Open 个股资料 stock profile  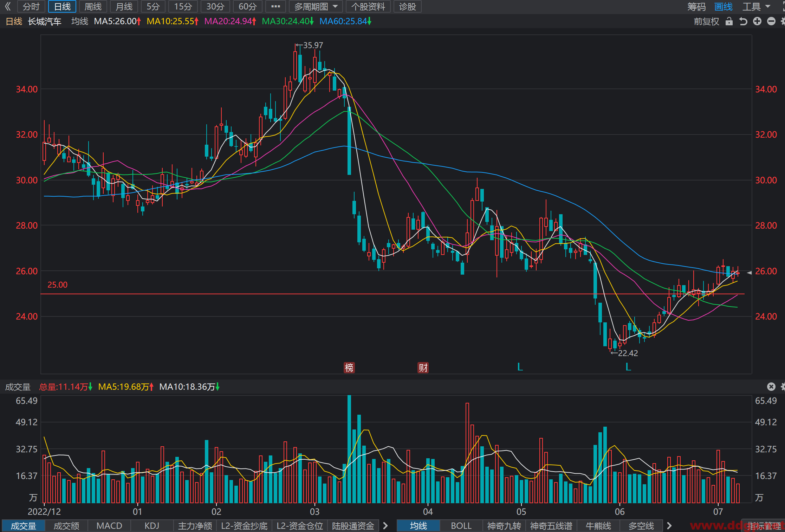[368, 6]
